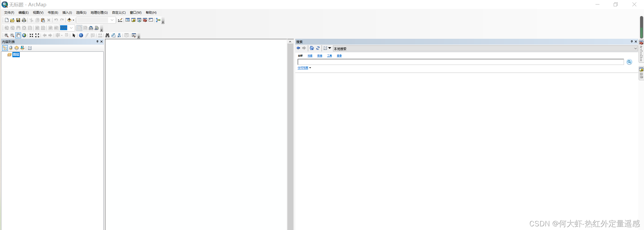This screenshot has height=230, width=644.
Task: Open Find with the binoculars icon
Action: (108, 35)
